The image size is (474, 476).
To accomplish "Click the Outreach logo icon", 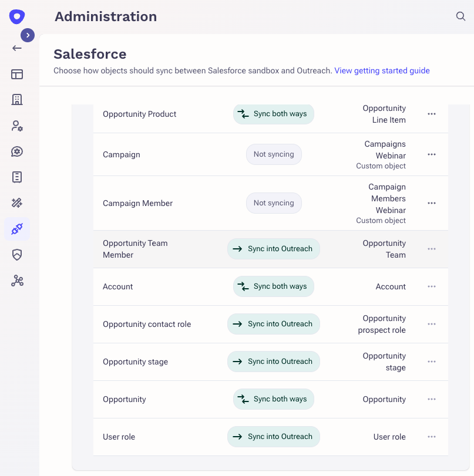I will [16, 16].
